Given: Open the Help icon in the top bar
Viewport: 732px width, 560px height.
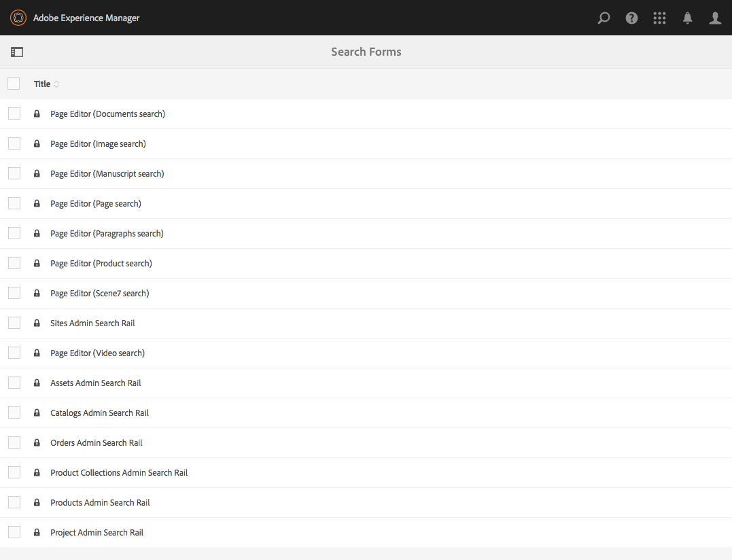Looking at the screenshot, I should pos(631,18).
